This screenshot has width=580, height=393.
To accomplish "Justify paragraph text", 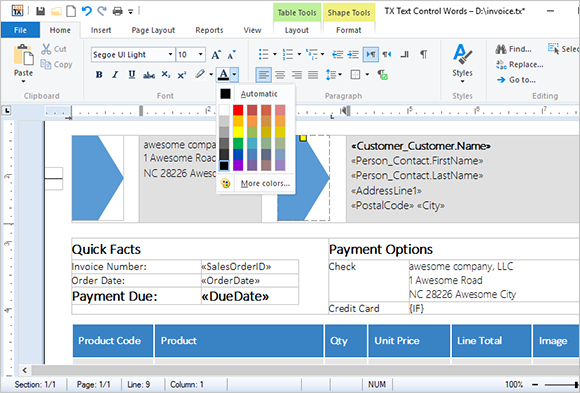I will pos(313,75).
